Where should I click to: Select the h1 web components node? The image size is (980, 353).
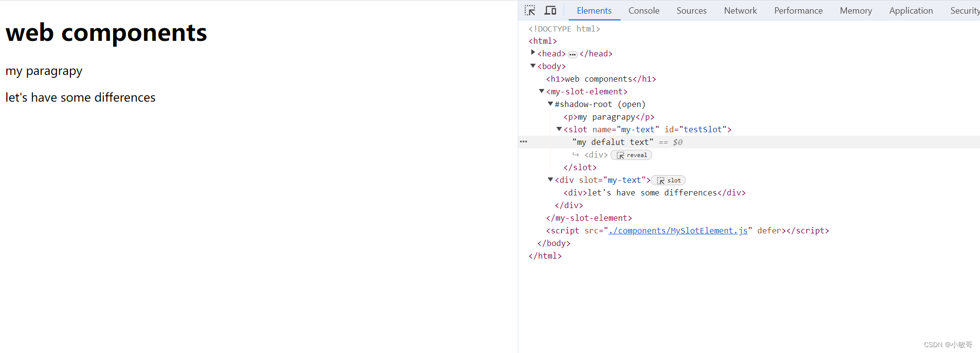tap(601, 79)
